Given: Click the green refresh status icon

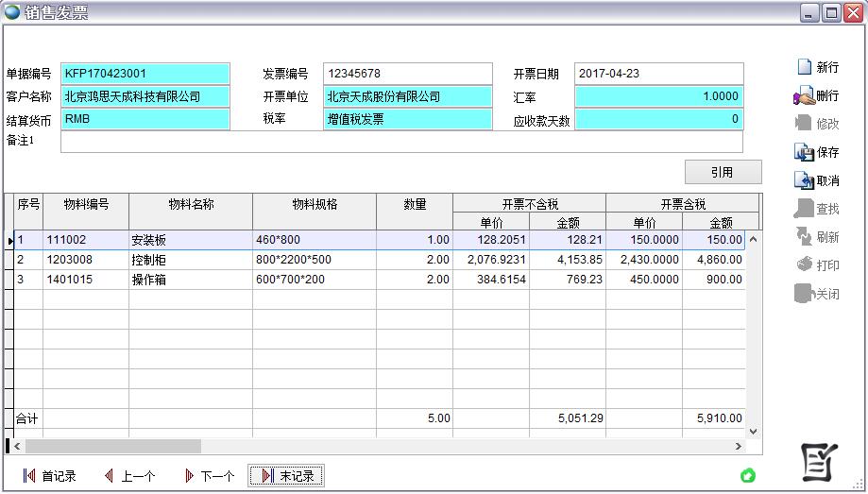Looking at the screenshot, I should 748,475.
